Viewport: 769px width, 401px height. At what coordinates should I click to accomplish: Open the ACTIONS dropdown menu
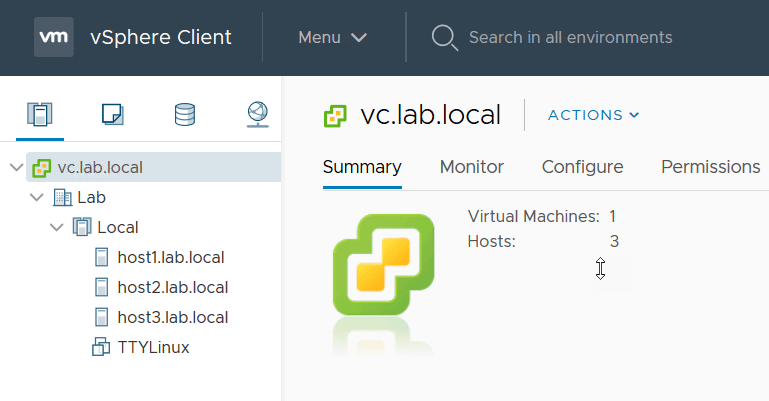pos(593,115)
